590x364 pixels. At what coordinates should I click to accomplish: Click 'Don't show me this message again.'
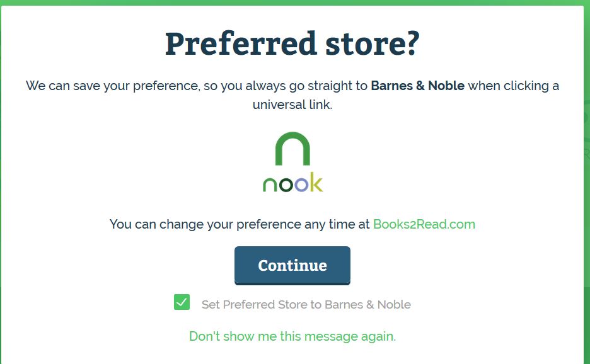[292, 336]
